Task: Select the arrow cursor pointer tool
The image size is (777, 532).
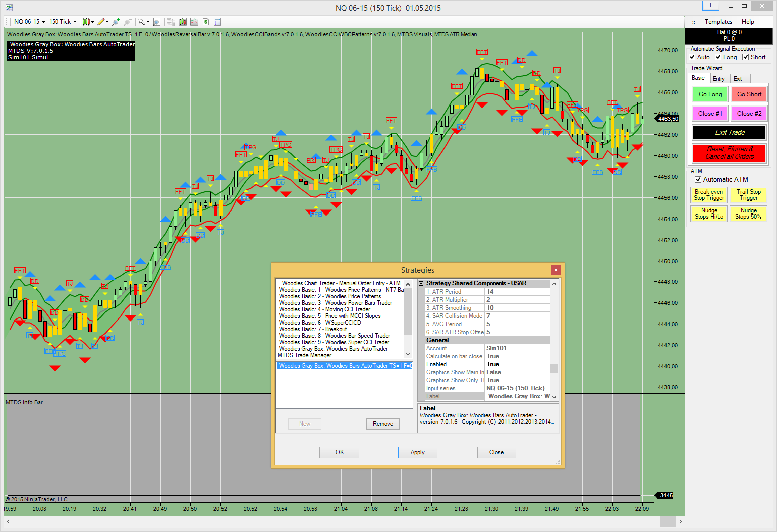Action: (142, 22)
